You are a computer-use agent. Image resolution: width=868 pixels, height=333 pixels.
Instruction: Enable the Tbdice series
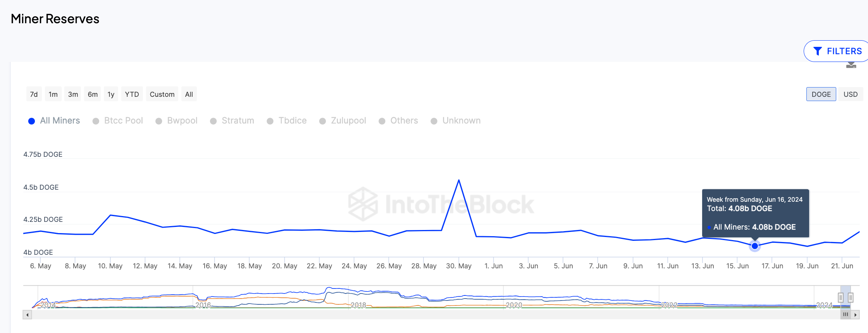[287, 121]
